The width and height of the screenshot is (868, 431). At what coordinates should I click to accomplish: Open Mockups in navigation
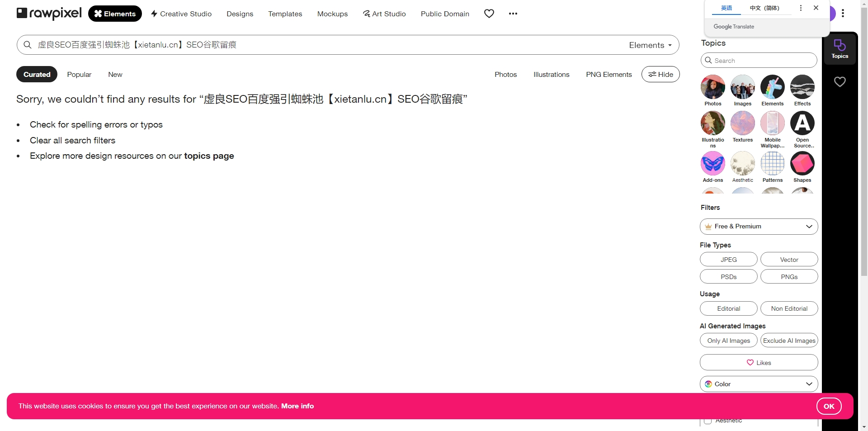pos(332,14)
